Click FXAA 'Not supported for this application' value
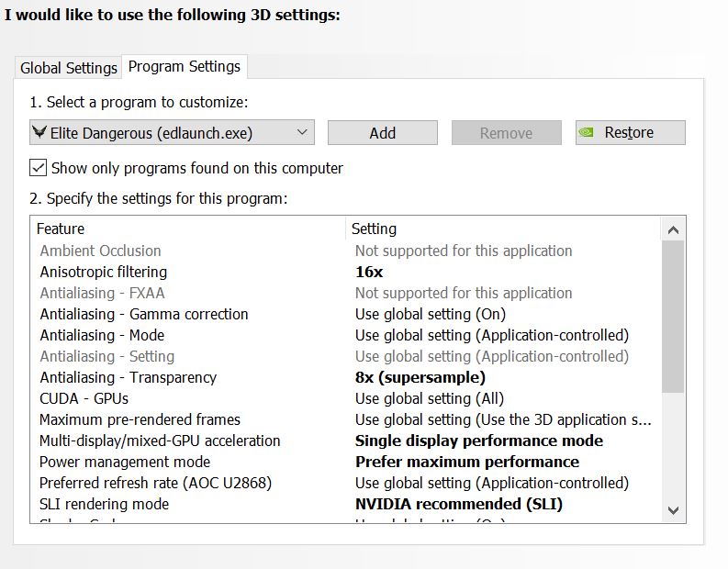 pyautogui.click(x=464, y=293)
